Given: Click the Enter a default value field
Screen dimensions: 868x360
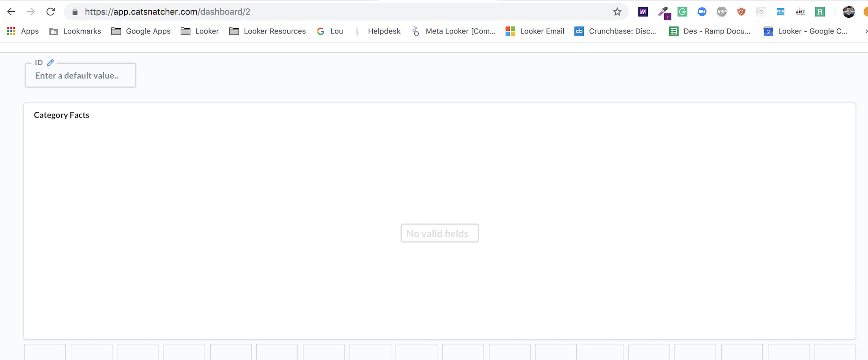Looking at the screenshot, I should point(80,75).
